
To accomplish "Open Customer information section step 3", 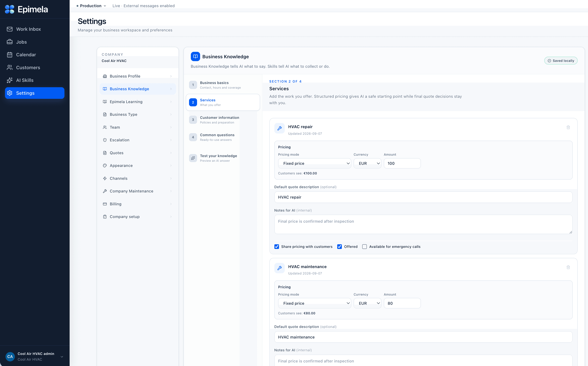I will click(223, 120).
